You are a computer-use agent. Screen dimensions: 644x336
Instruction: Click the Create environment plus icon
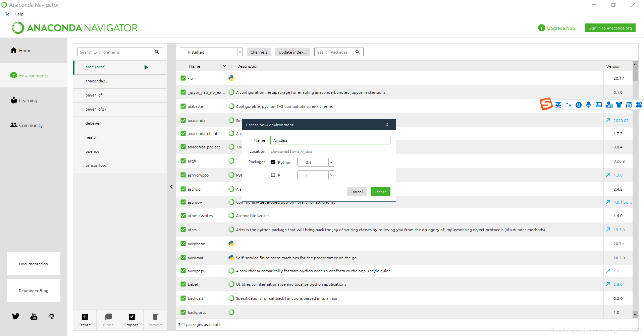coord(85,317)
